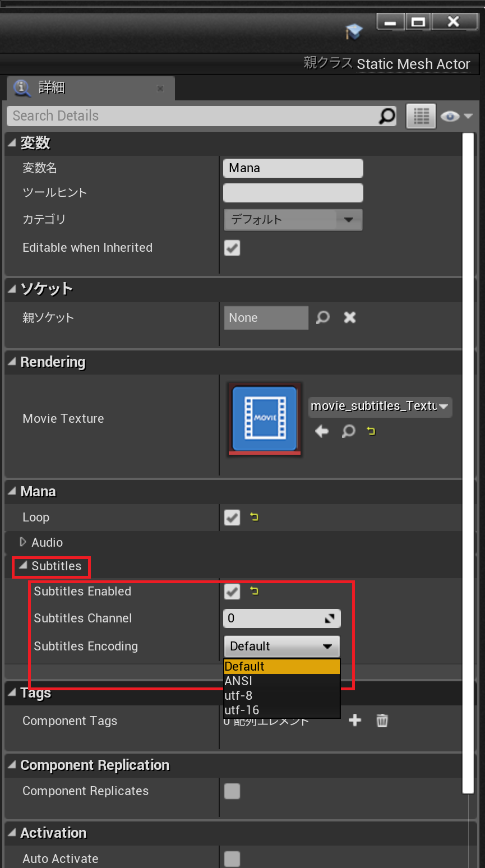The height and width of the screenshot is (868, 485).
Task: Add a Component Tags array element
Action: tap(355, 720)
